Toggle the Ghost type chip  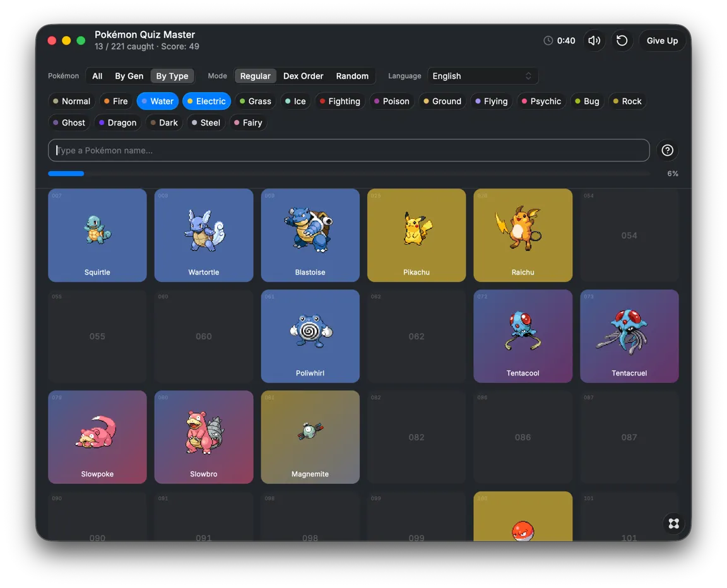tap(69, 123)
